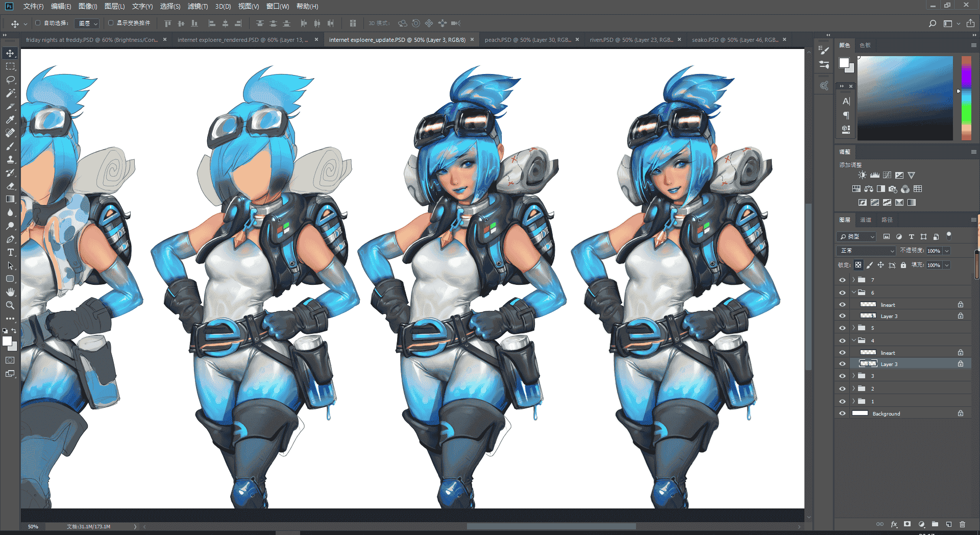Click the zoom percentage field in status bar
980x535 pixels.
[x=33, y=526]
